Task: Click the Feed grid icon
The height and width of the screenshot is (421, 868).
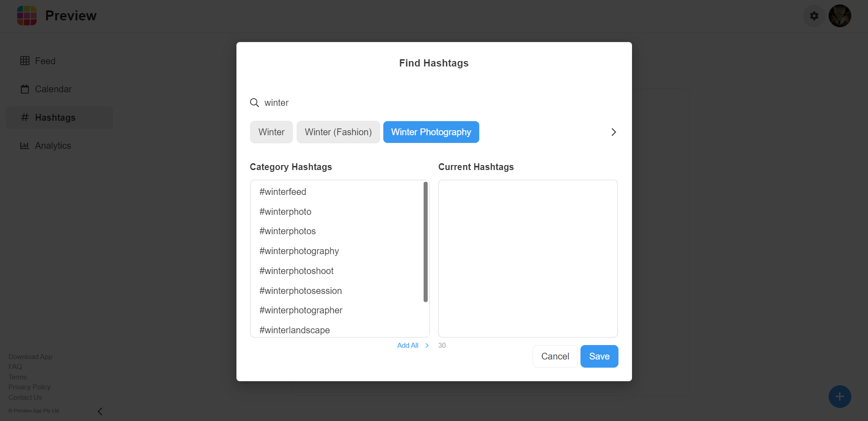Action: tap(25, 61)
